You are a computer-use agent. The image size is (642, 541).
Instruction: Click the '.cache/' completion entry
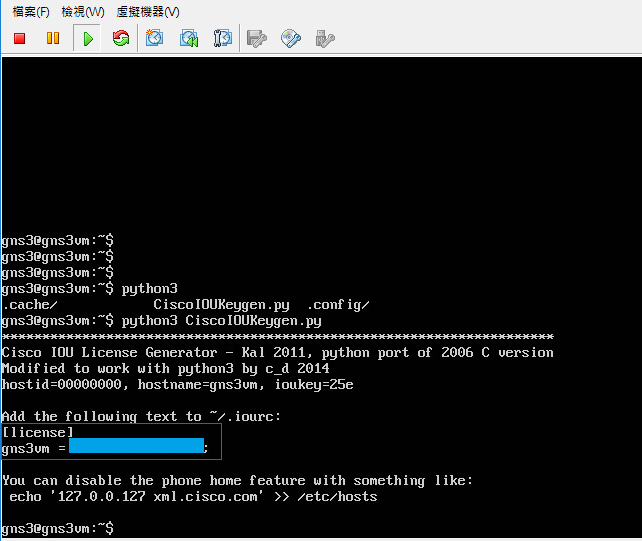pyautogui.click(x=29, y=305)
